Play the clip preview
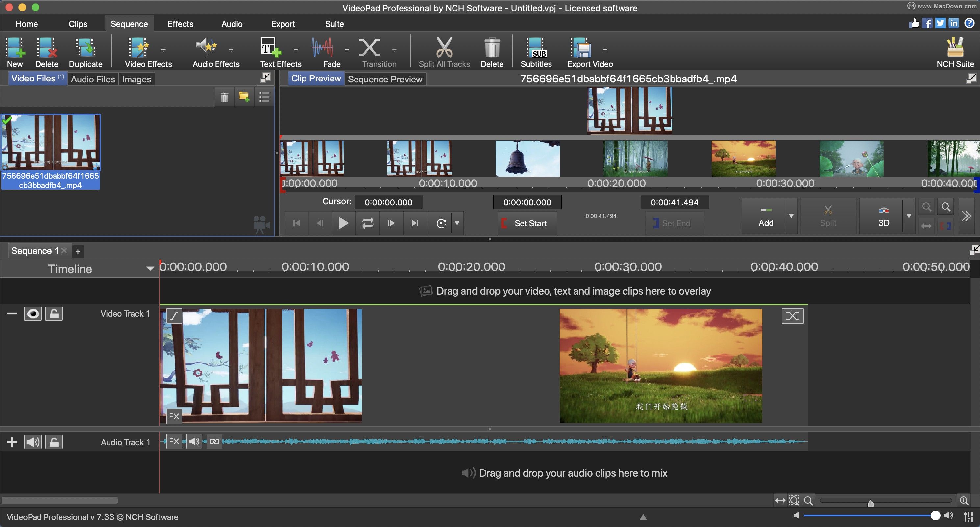The height and width of the screenshot is (527, 980). pyautogui.click(x=343, y=223)
